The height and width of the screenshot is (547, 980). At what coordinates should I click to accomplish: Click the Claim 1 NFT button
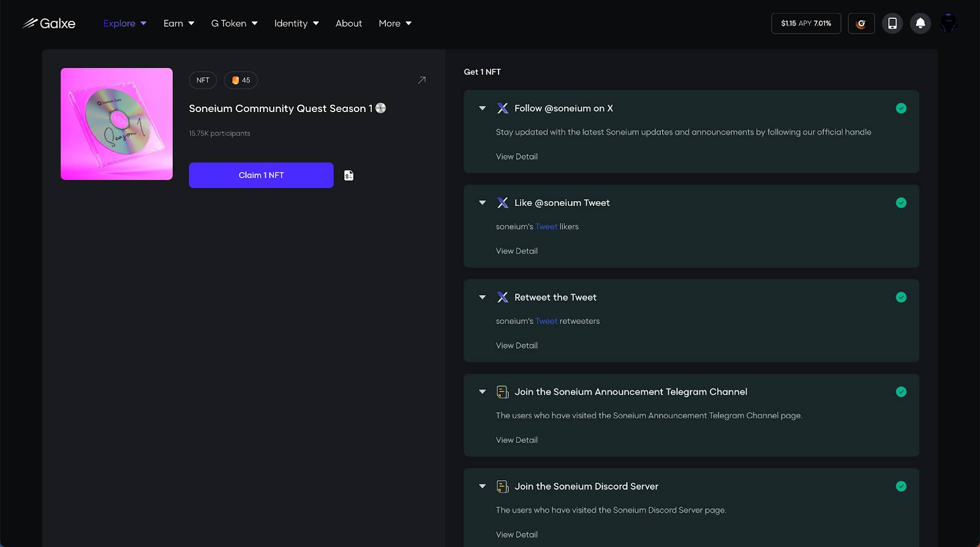(x=261, y=175)
